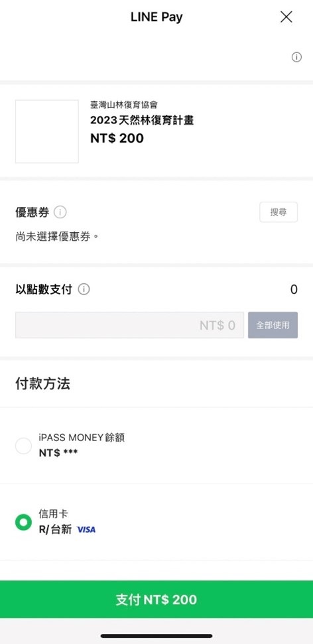The image size is (313, 644).
Task: Select the 信用卡 radio button
Action: tap(23, 522)
